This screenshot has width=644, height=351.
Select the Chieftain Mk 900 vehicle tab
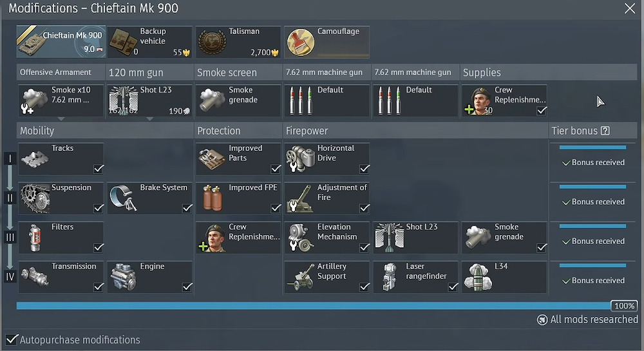click(60, 42)
